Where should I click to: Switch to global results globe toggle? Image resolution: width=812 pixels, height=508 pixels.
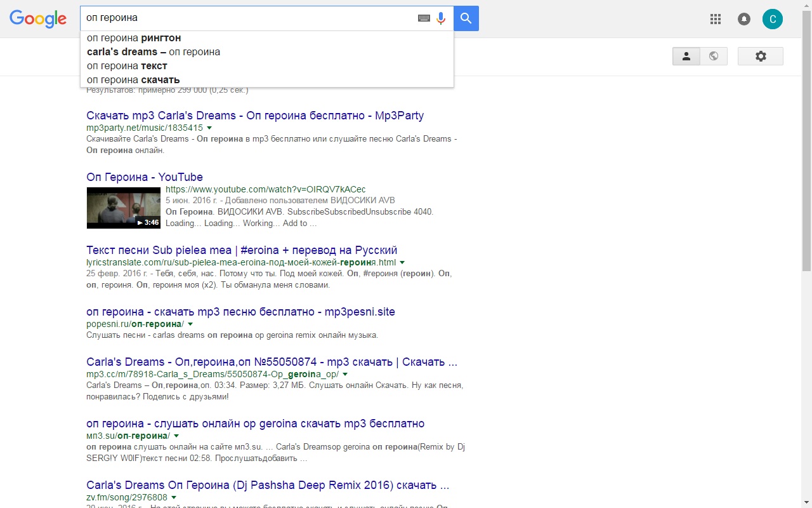click(x=714, y=57)
